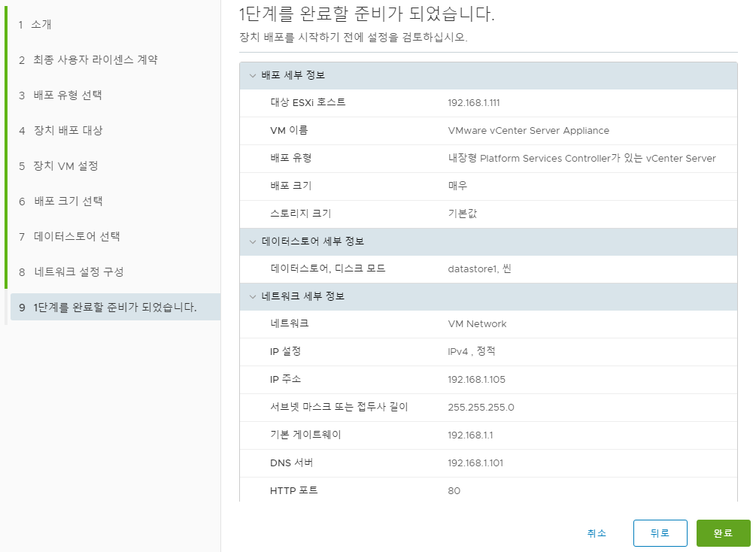The height and width of the screenshot is (552, 756).
Task: Click the 배포 유형 label
Action: click(x=290, y=158)
